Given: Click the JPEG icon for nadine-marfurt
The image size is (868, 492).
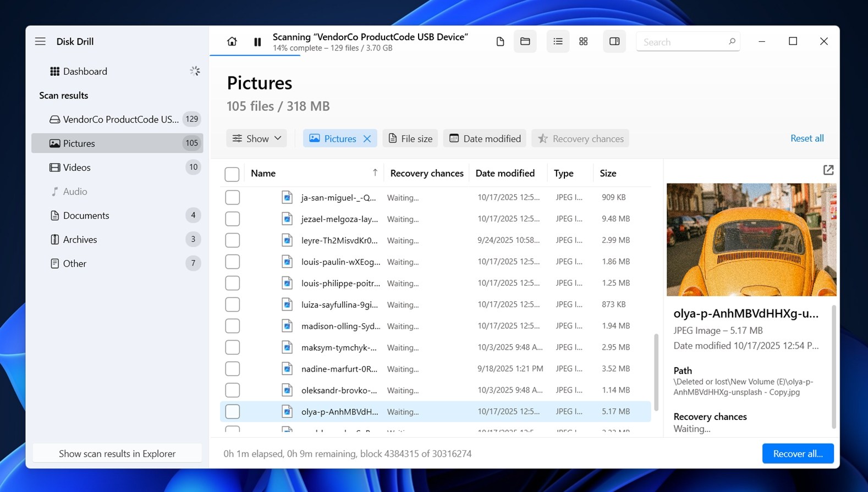Looking at the screenshot, I should tap(287, 369).
